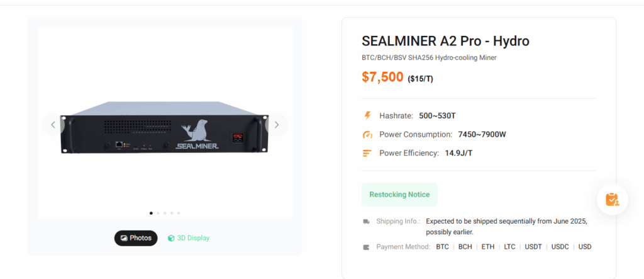Screen dimensions: 644x279
Task: Click the previous image arrow in carousel
Action: (53, 125)
